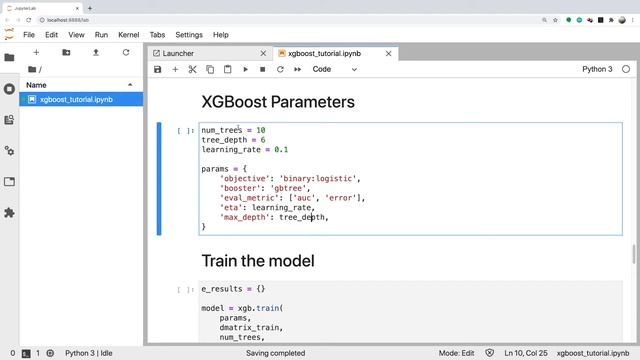Click xgboost_tutorial.ipynb in the status bar
Viewport: 640px width, 360px height.
coord(593,353)
